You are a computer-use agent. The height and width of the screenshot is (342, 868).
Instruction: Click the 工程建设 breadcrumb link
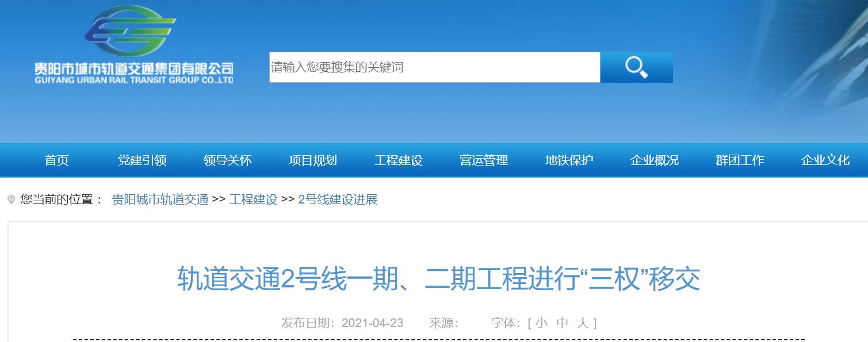pyautogui.click(x=252, y=199)
